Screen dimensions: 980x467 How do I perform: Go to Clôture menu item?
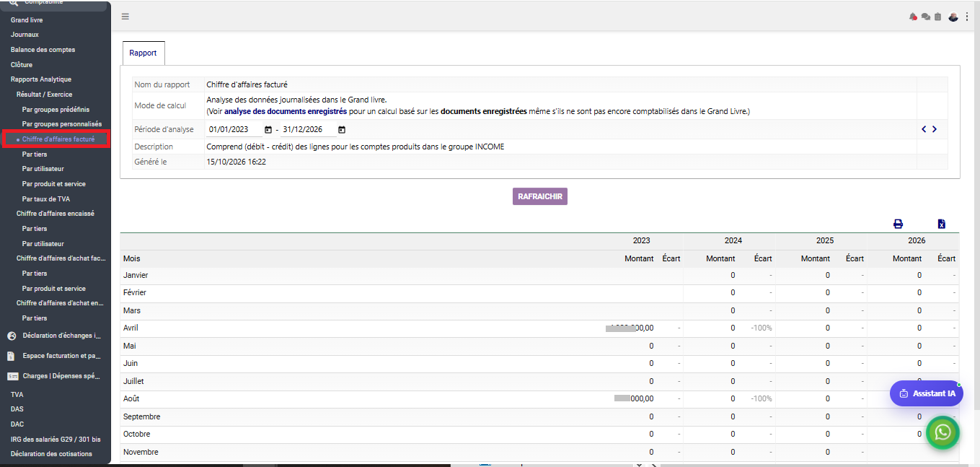21,65
